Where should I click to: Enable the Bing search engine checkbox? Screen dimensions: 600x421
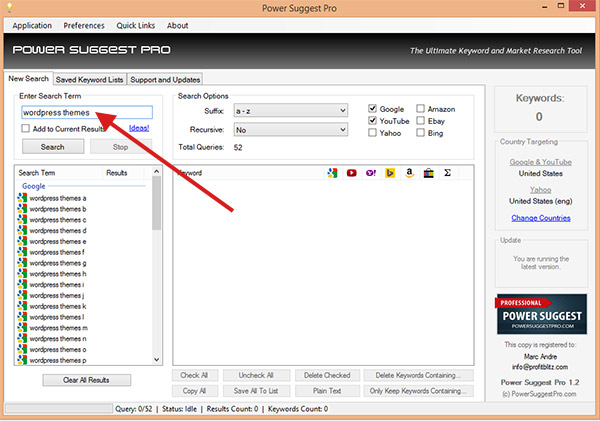(x=421, y=133)
